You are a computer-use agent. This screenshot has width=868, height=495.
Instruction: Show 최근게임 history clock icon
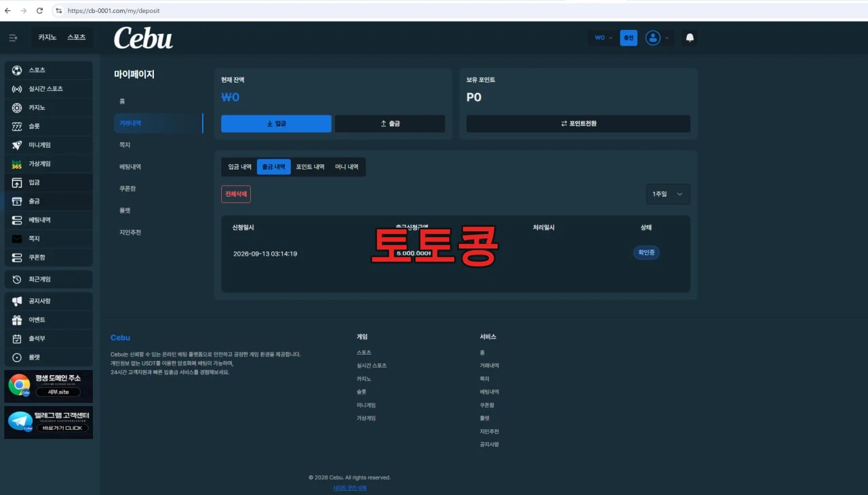[x=17, y=279]
